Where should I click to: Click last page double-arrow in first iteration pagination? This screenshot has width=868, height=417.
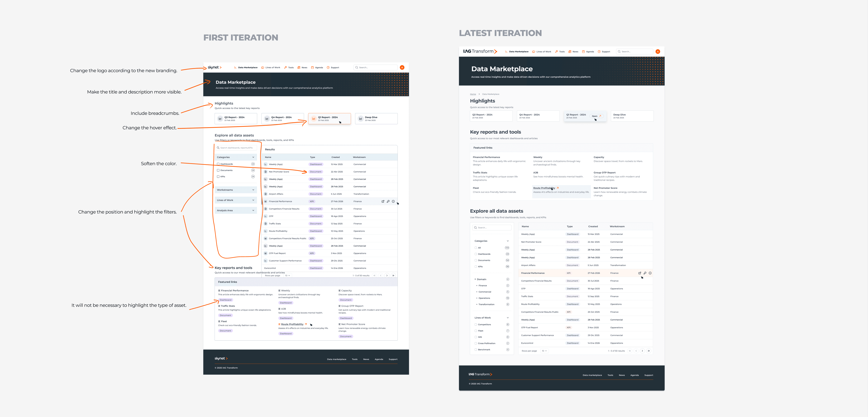pos(393,275)
